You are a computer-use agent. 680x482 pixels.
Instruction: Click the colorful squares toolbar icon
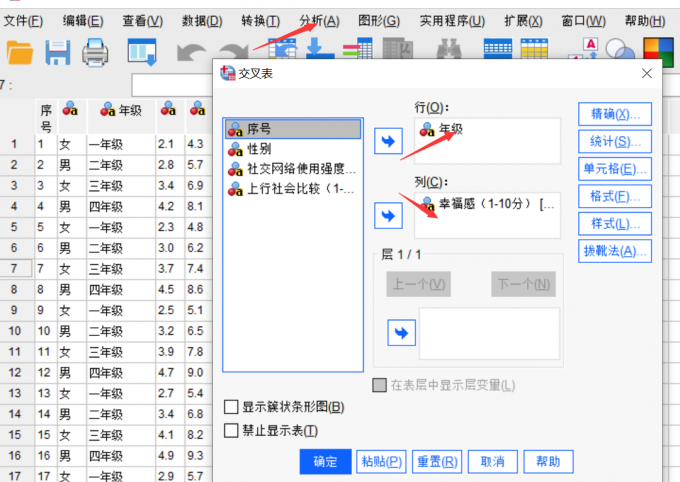point(658,50)
